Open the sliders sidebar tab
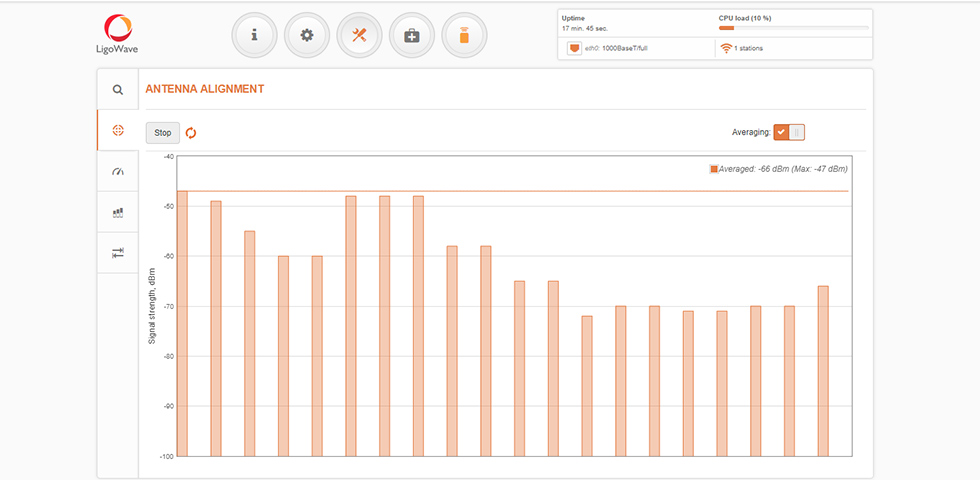 (118, 252)
